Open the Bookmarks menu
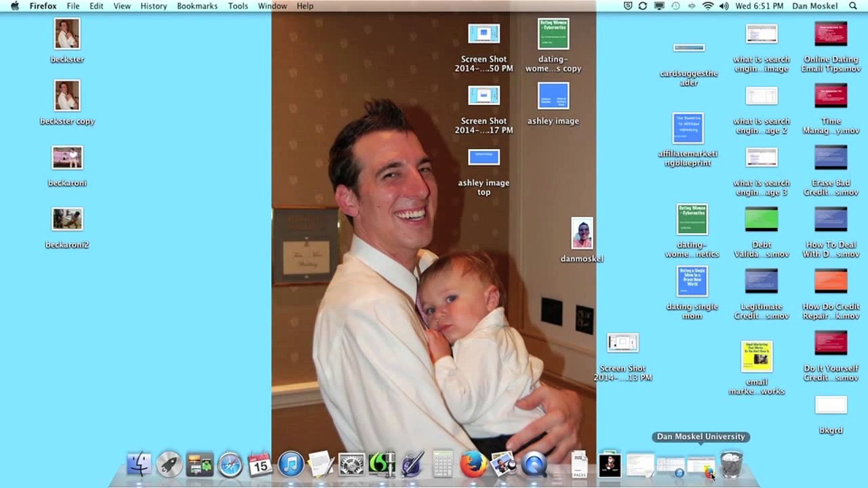Viewport: 868px width, 488px height. [x=197, y=6]
